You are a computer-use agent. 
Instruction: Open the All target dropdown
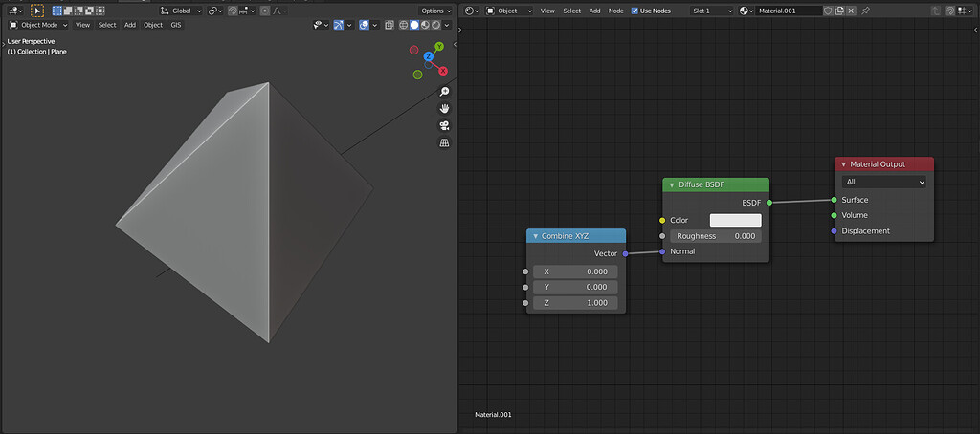[883, 182]
